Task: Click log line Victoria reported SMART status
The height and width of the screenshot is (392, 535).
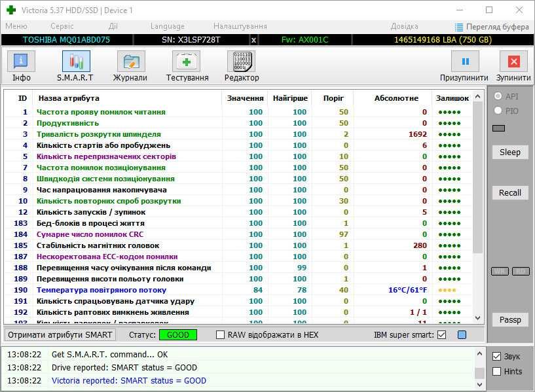Action: 129,381
